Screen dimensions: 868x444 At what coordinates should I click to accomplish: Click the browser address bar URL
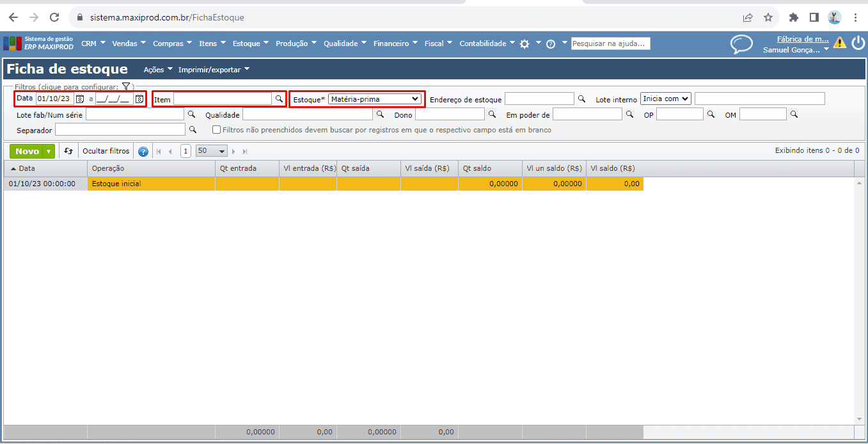[166, 17]
